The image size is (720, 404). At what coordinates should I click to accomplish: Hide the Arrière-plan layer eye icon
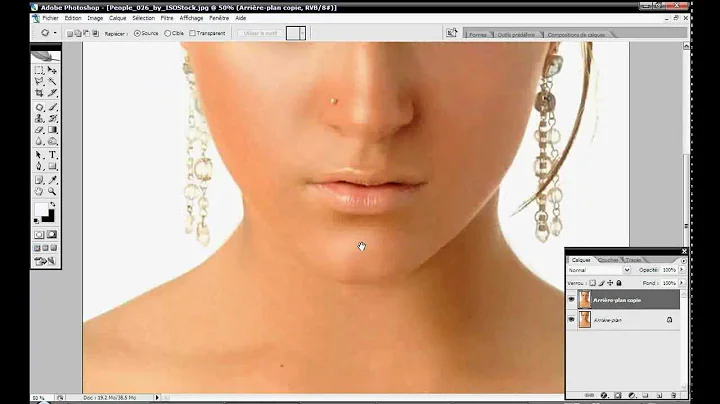[x=571, y=320]
